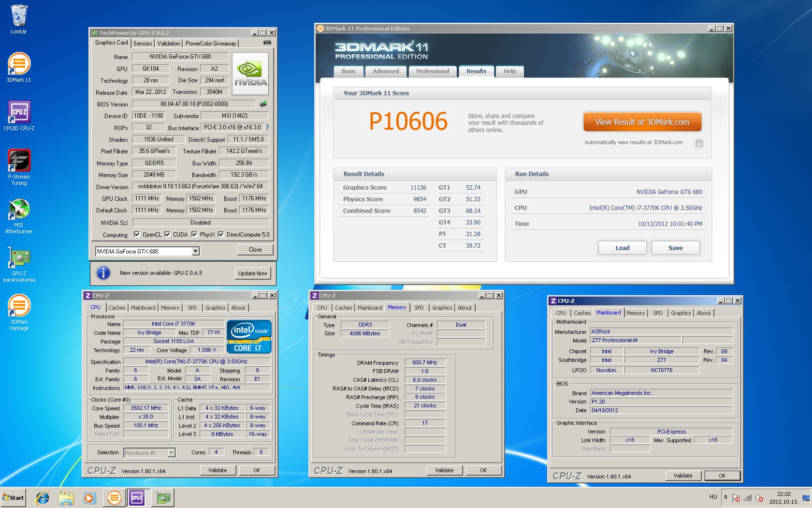Click the NVIDIA logo in GPU-Z
The image size is (812, 508).
pos(250,74)
